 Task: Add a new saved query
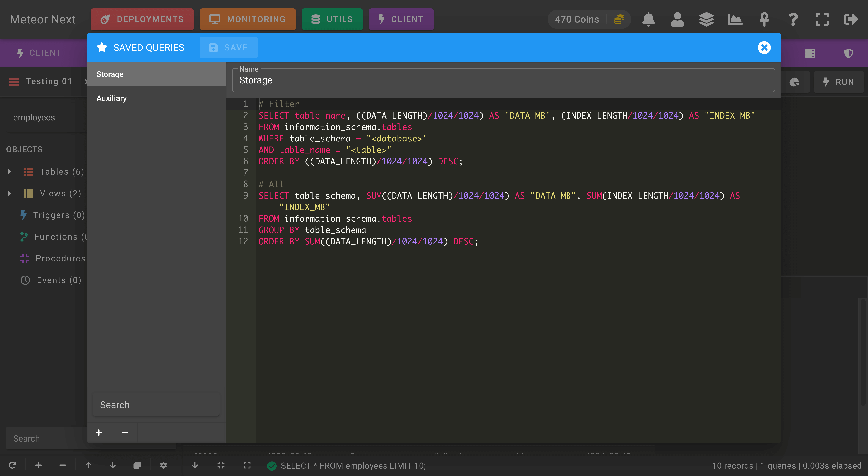(99, 433)
